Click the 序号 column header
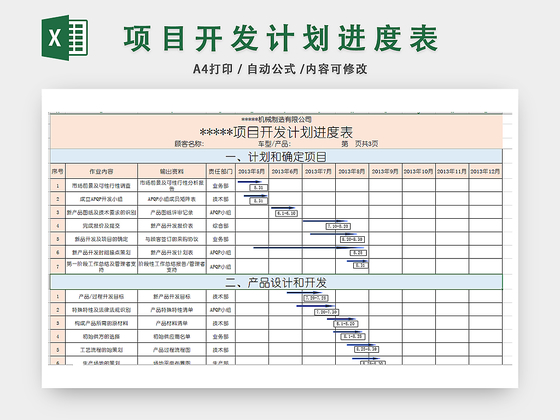Screen dimensions: 560x420 tap(58, 171)
